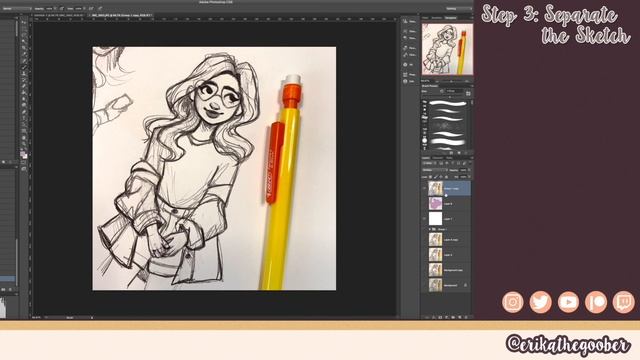Select the Gradient tool
Viewport: 640px width, 360px height.
tap(24, 92)
